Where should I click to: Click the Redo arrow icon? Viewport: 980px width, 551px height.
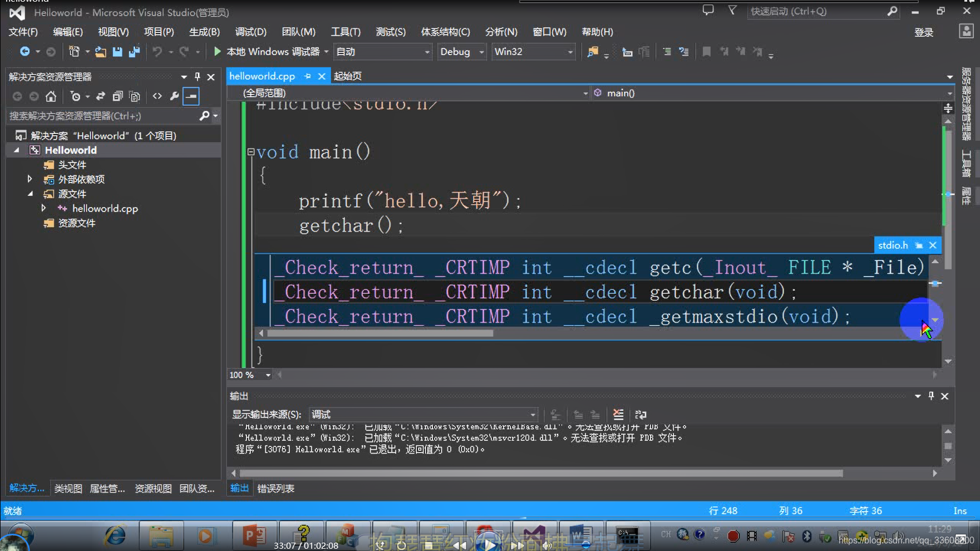[x=184, y=51]
